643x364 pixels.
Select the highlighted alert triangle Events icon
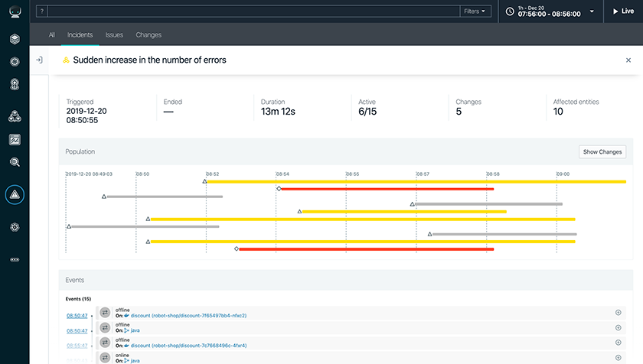[15, 194]
